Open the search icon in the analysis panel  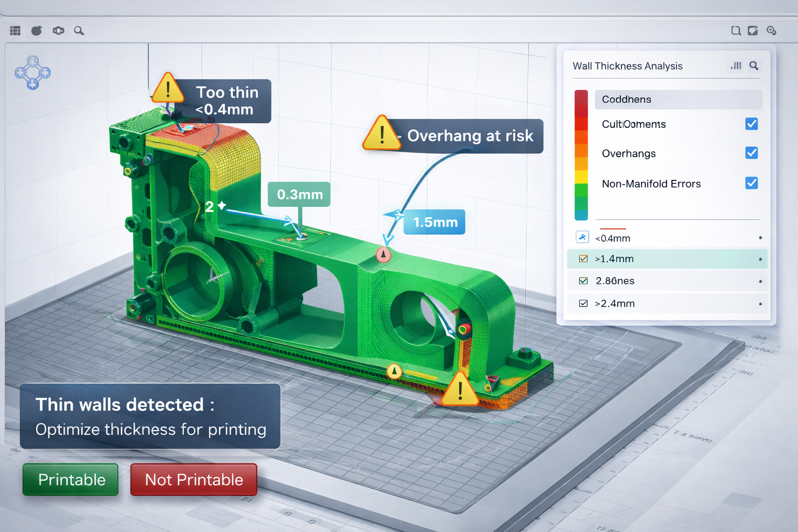[x=754, y=66]
